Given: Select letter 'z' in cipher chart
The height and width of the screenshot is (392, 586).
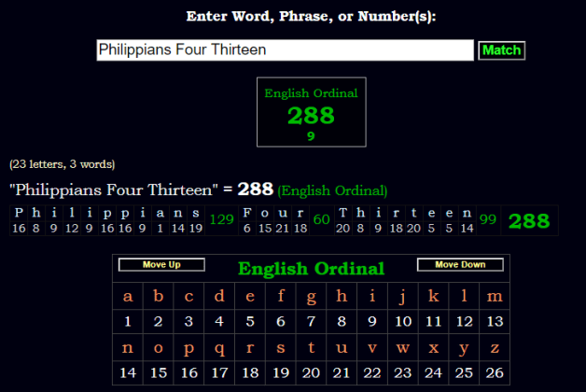Looking at the screenshot, I should [495, 348].
